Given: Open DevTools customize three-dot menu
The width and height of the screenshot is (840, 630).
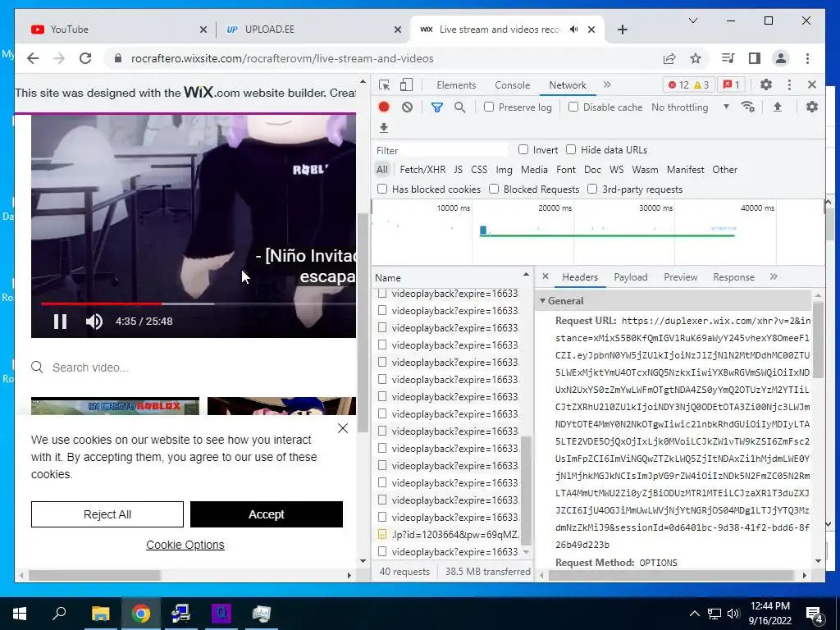Looking at the screenshot, I should pos(789,84).
